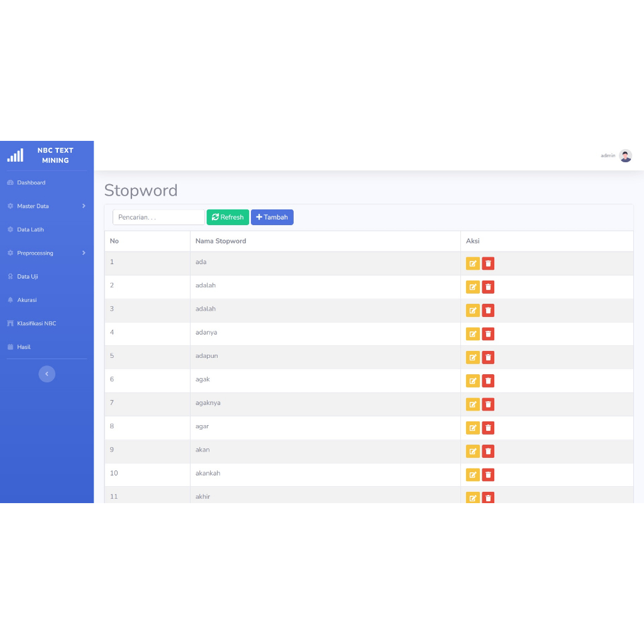Open the Akurasi sidebar item
Image resolution: width=644 pixels, height=644 pixels.
pos(26,300)
